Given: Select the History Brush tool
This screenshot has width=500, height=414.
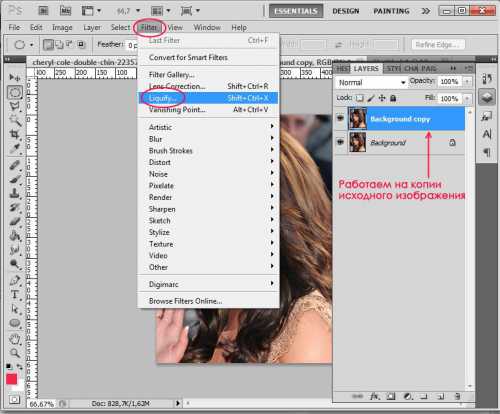Looking at the screenshot, I should (15, 207).
